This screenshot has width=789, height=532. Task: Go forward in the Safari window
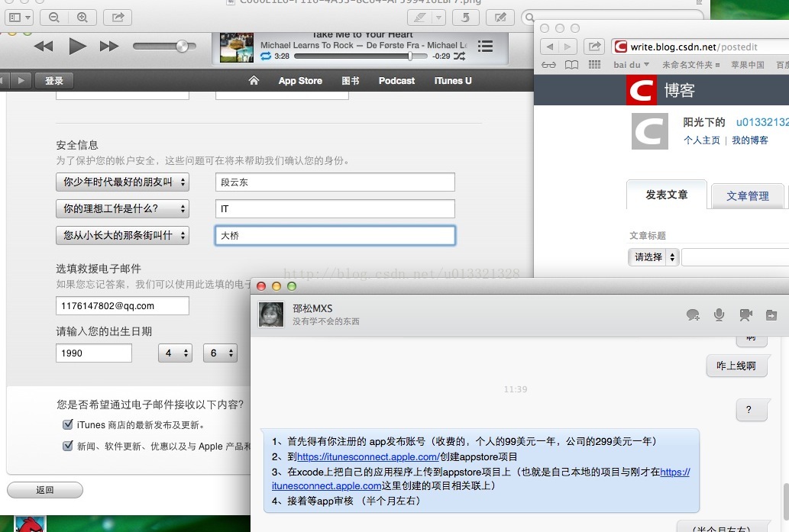point(567,47)
